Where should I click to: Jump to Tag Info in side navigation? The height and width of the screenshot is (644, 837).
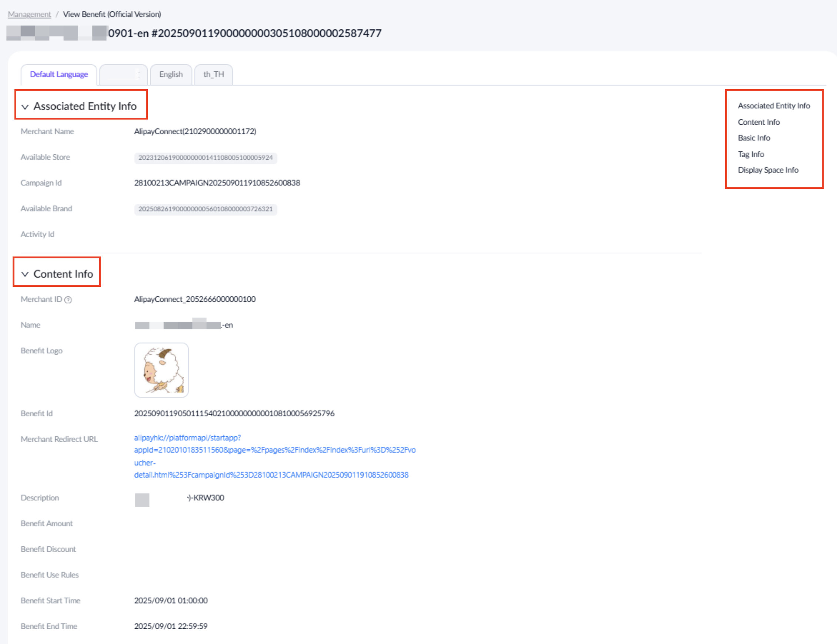[751, 154]
